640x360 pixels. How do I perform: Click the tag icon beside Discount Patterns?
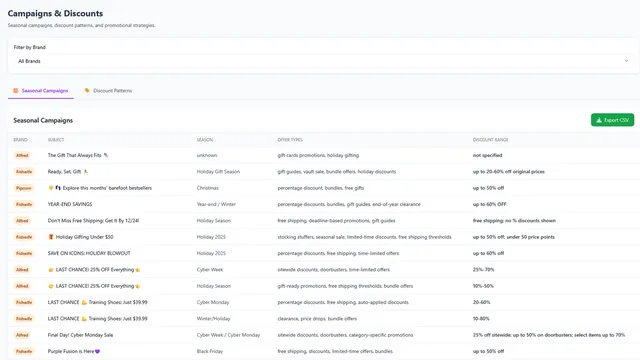click(x=87, y=91)
